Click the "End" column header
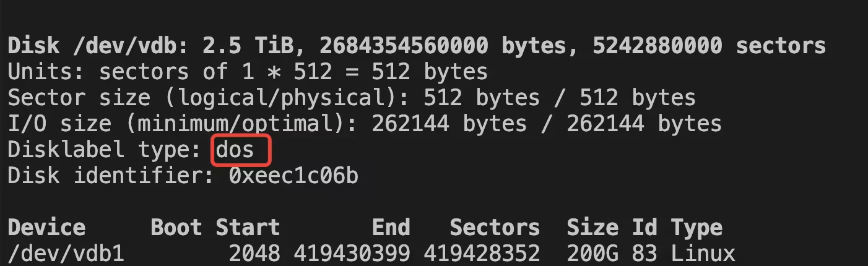Image resolution: width=868 pixels, height=266 pixels. 391,228
